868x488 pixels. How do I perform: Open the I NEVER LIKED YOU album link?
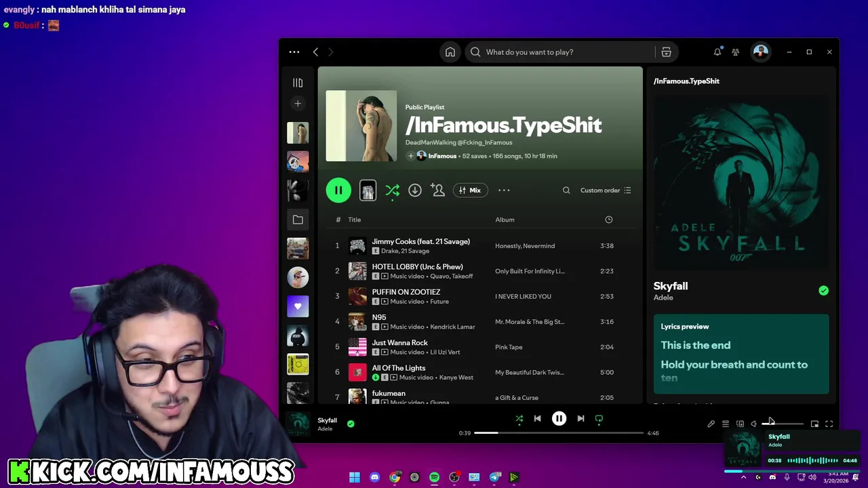pyautogui.click(x=523, y=296)
